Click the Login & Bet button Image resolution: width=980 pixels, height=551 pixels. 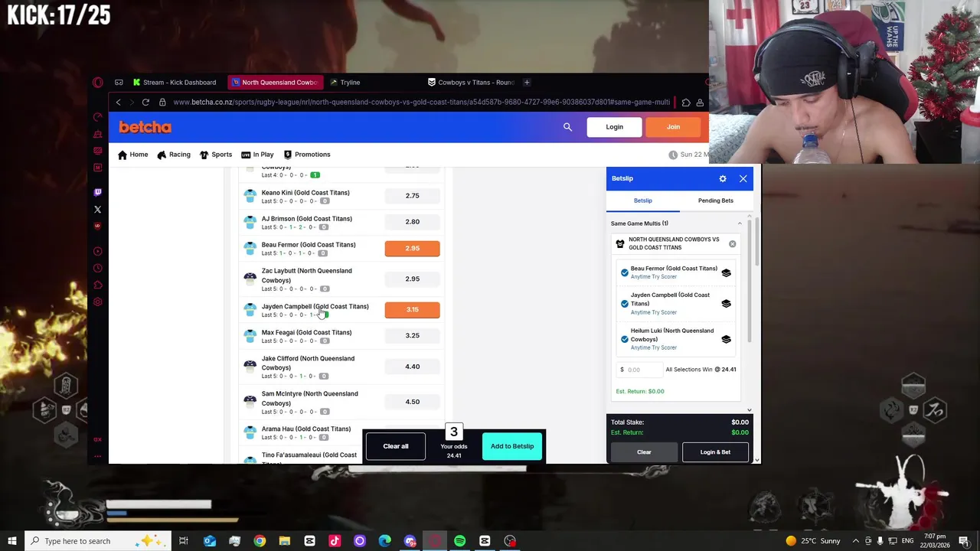click(715, 452)
